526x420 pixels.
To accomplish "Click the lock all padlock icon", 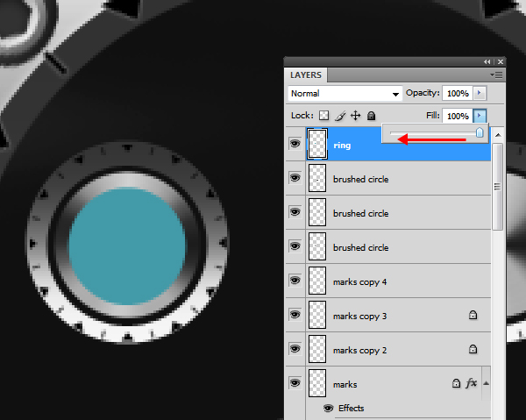I will (x=371, y=116).
